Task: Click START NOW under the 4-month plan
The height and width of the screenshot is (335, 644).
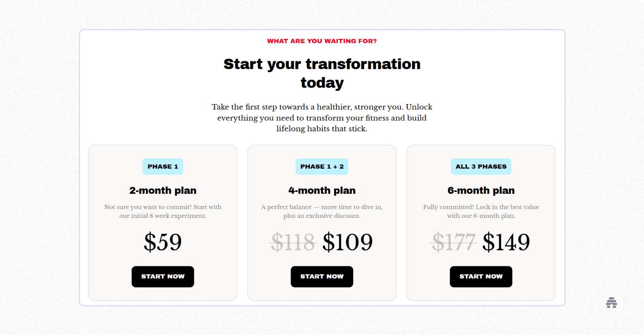Action: click(322, 276)
